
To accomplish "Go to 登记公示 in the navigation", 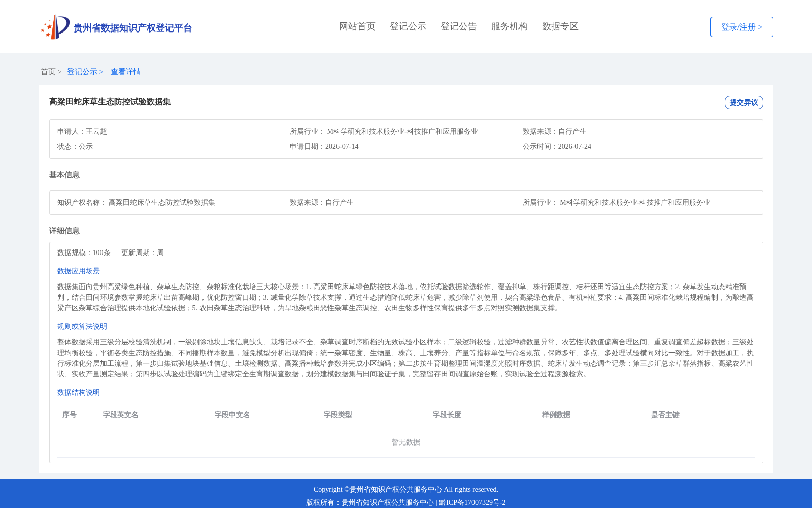I will 408,26.
